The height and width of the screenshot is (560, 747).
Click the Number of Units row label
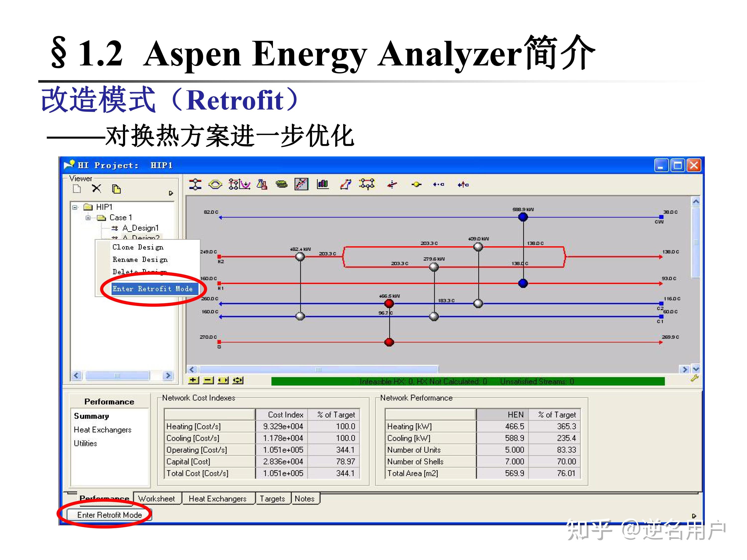[414, 450]
